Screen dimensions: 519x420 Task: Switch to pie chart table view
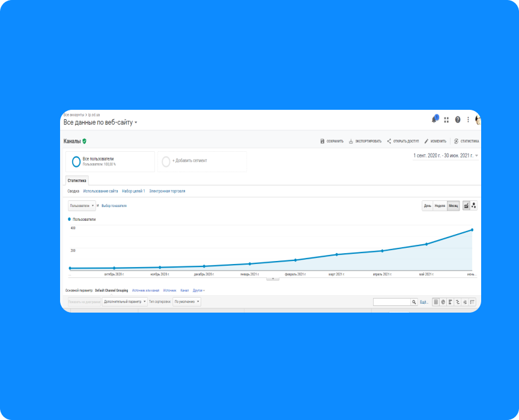443,302
